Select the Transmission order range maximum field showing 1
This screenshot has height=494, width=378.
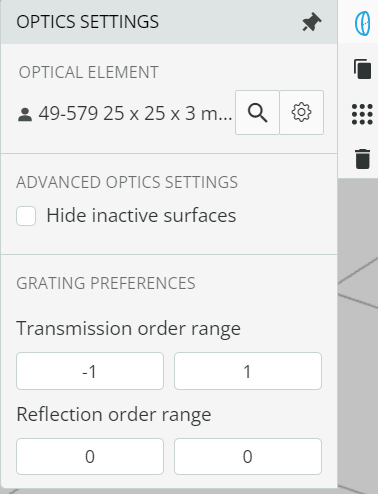[x=248, y=371]
